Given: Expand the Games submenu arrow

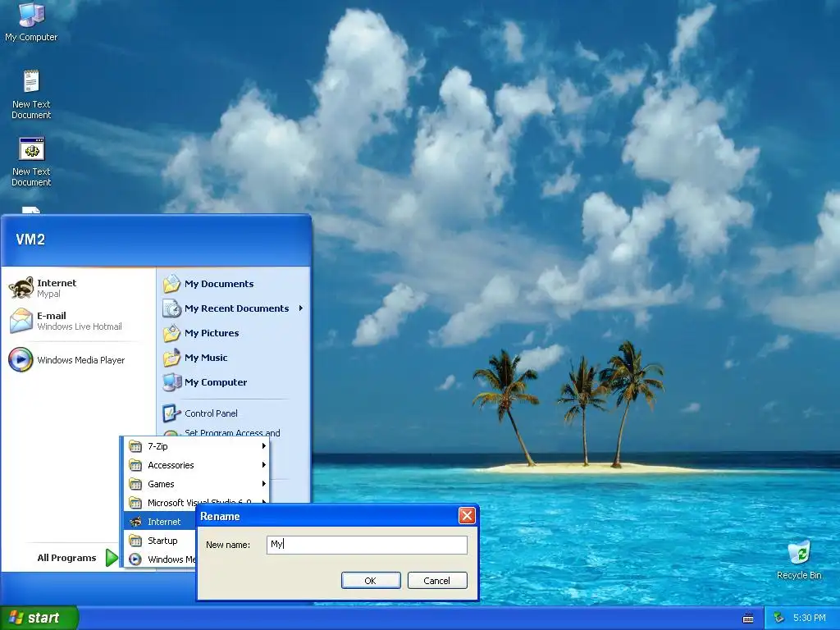Looking at the screenshot, I should click(263, 484).
